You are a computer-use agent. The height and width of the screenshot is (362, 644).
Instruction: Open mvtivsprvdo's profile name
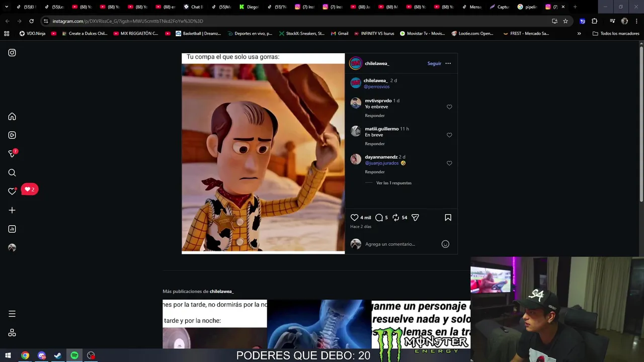pyautogui.click(x=378, y=101)
